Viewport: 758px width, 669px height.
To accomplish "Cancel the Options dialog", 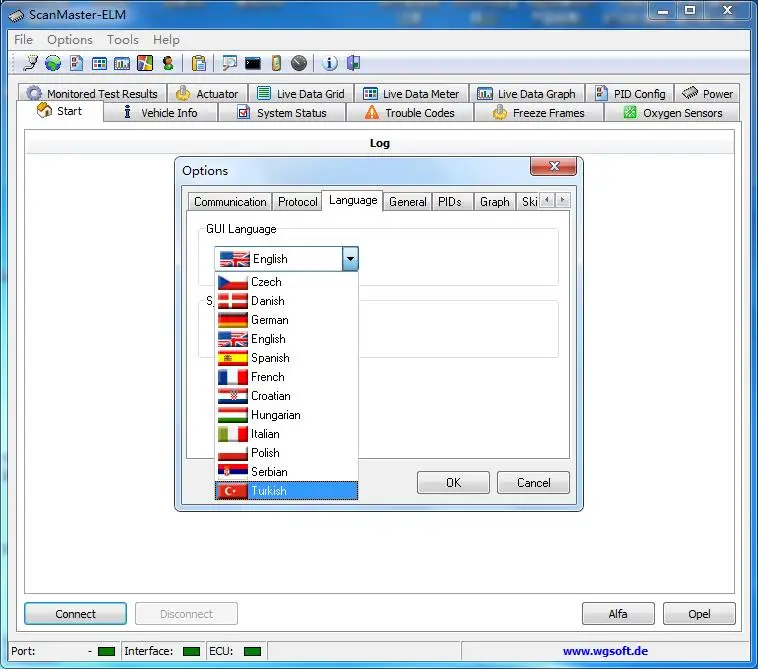I will 533,482.
